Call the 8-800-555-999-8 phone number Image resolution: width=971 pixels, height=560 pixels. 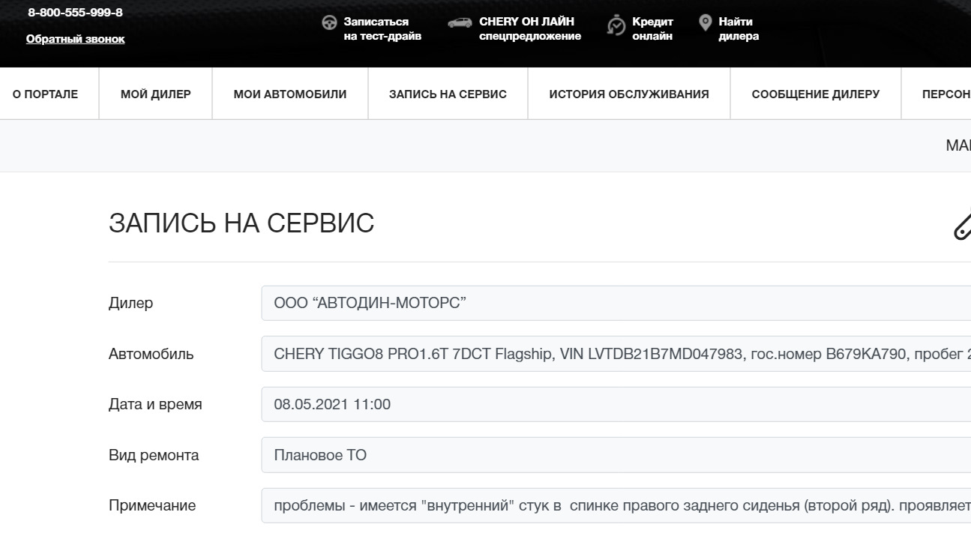click(x=76, y=13)
